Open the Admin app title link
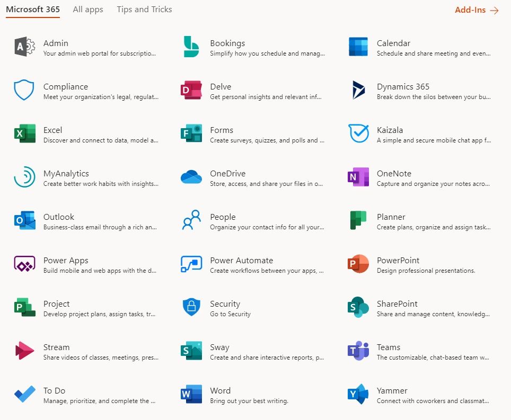This screenshot has height=420, width=511. pyautogui.click(x=56, y=43)
